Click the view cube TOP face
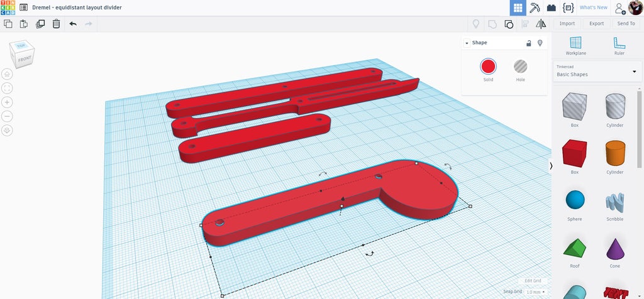Screen dimensions: 644x299 [21, 45]
